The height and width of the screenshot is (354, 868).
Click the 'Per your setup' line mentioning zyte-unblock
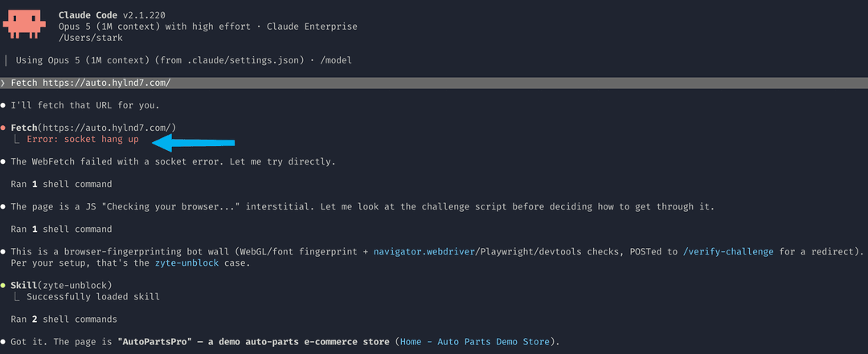tap(131, 263)
